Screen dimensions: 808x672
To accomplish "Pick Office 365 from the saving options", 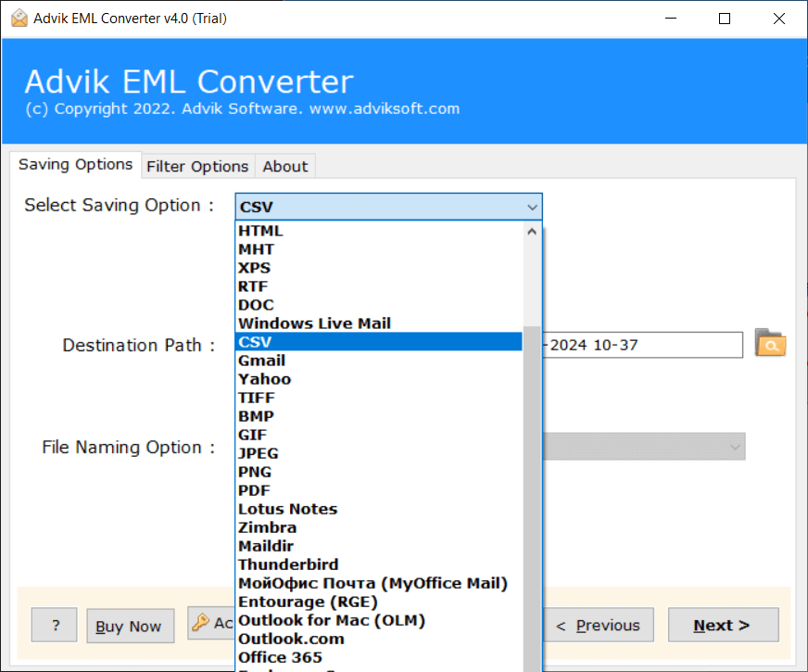I will tap(379, 657).
